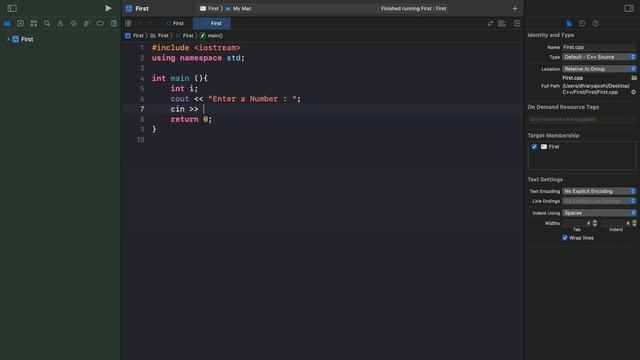The height and width of the screenshot is (360, 640).
Task: Open the related items grid menu
Action: (x=128, y=24)
